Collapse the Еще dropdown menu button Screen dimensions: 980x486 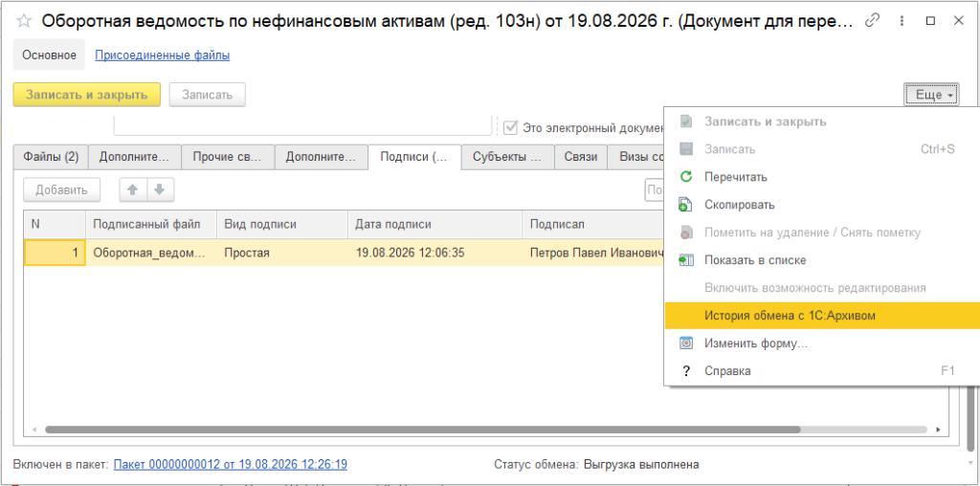tap(931, 95)
